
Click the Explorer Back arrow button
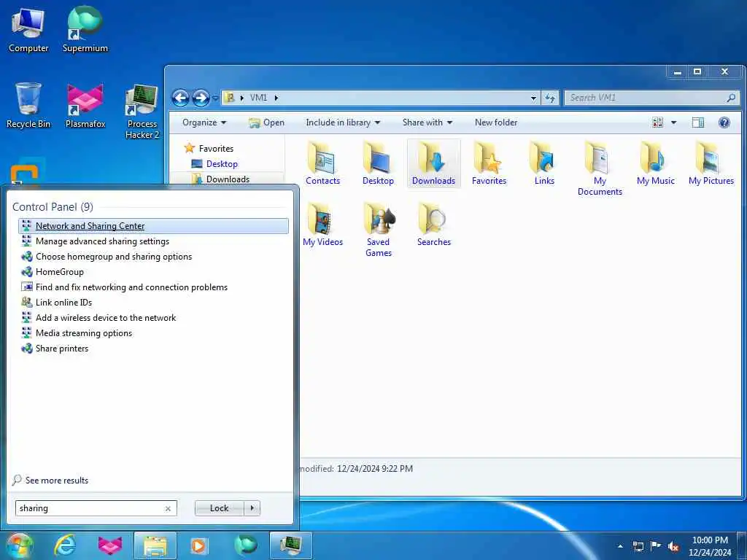coord(180,98)
